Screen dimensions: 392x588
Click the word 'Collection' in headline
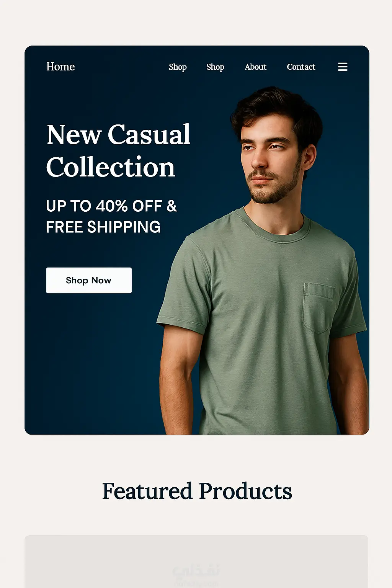[x=111, y=167]
